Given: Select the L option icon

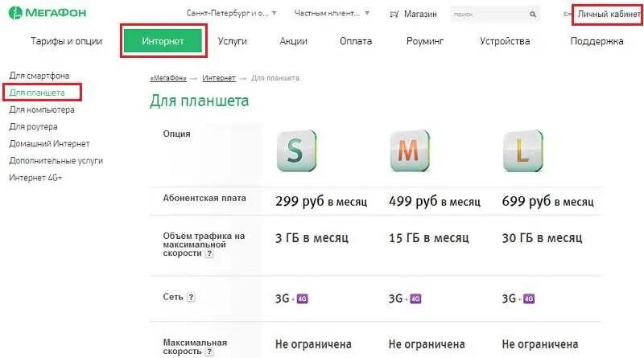Looking at the screenshot, I should click(522, 150).
